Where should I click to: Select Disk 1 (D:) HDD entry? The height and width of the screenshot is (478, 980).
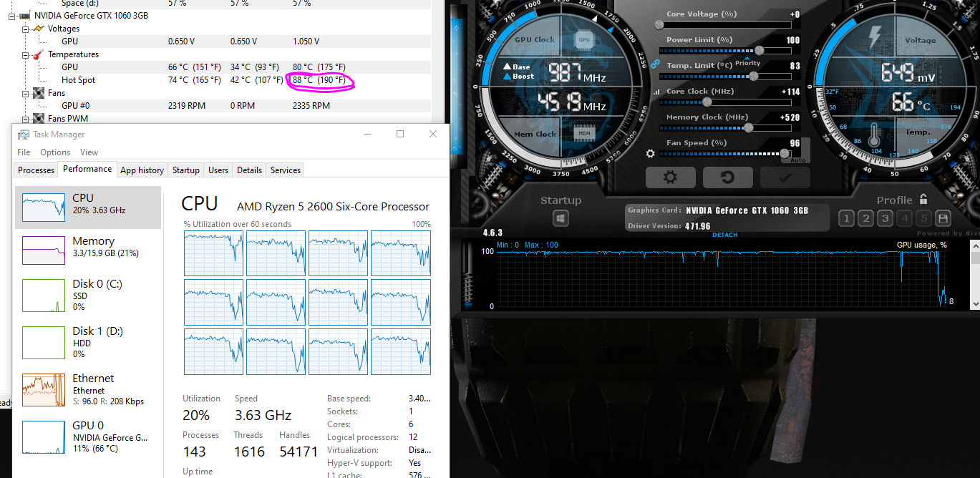88,342
